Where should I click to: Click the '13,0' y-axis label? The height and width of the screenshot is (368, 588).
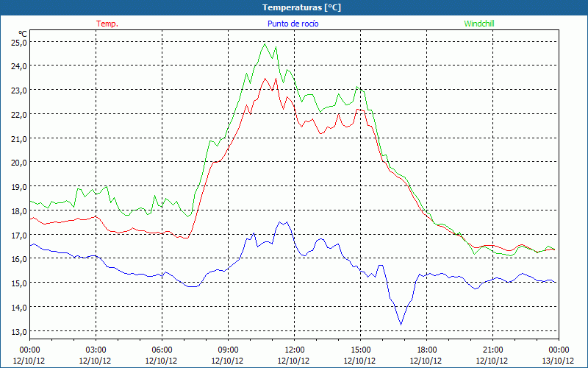(19, 332)
